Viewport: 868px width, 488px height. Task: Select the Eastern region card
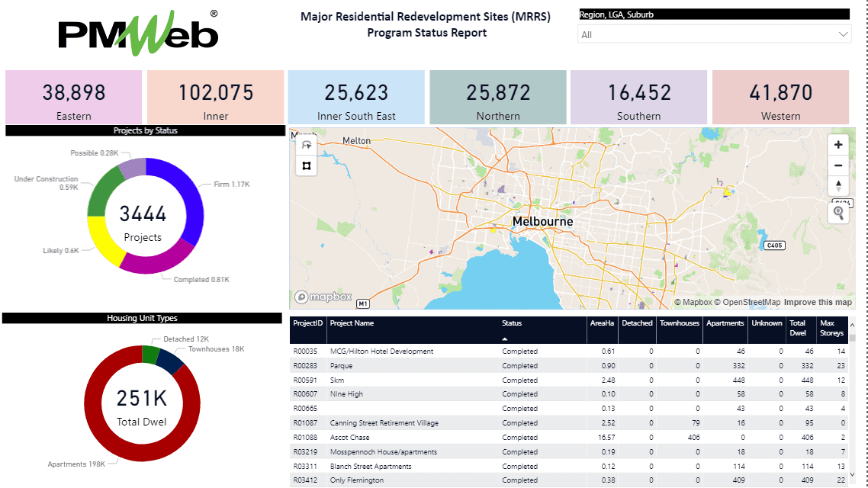[x=74, y=97]
